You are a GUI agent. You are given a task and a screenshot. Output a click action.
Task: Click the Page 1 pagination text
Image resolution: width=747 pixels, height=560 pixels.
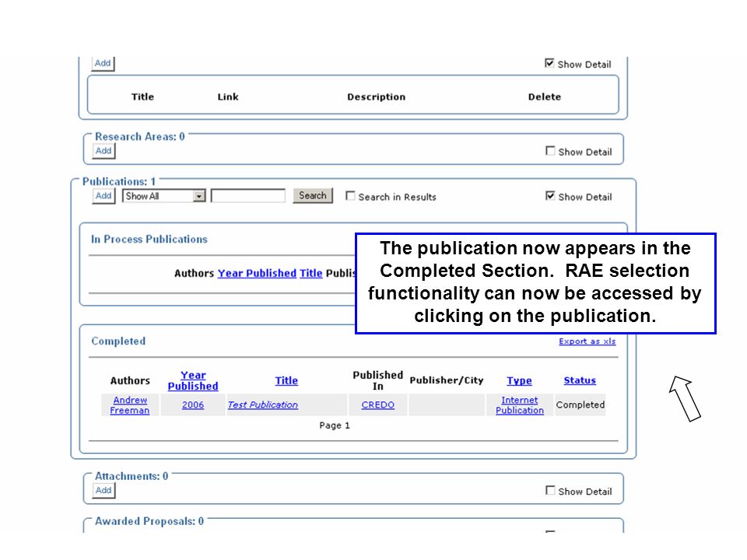pos(335,425)
